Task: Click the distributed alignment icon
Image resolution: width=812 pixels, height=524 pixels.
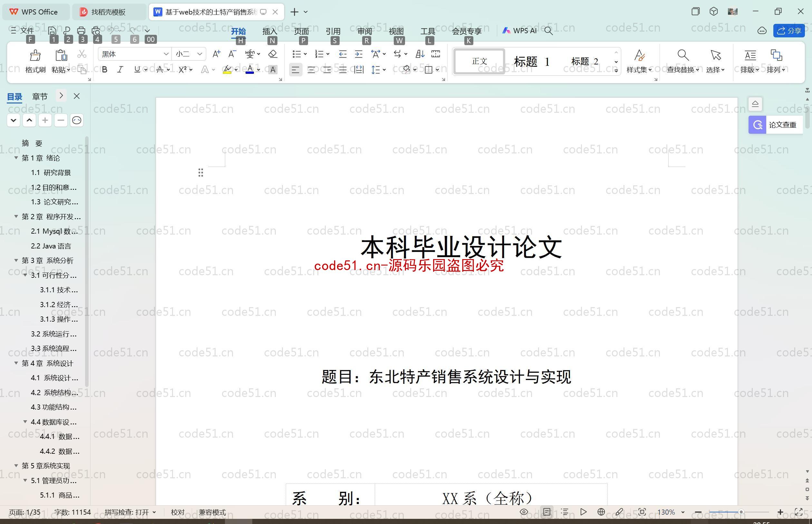Action: (359, 70)
